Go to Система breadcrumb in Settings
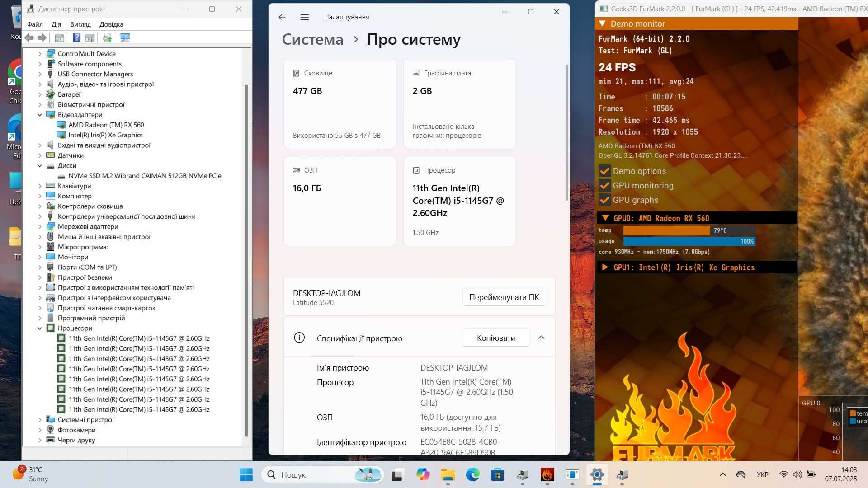 click(312, 40)
